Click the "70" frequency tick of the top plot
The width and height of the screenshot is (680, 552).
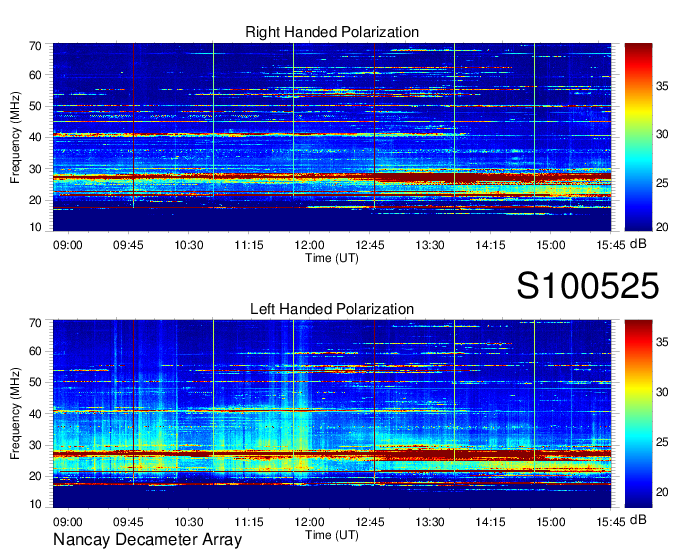pos(35,46)
